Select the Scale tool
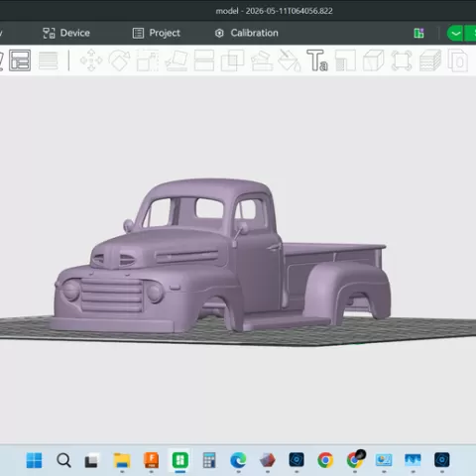This screenshot has height=476, width=476. coord(148,60)
